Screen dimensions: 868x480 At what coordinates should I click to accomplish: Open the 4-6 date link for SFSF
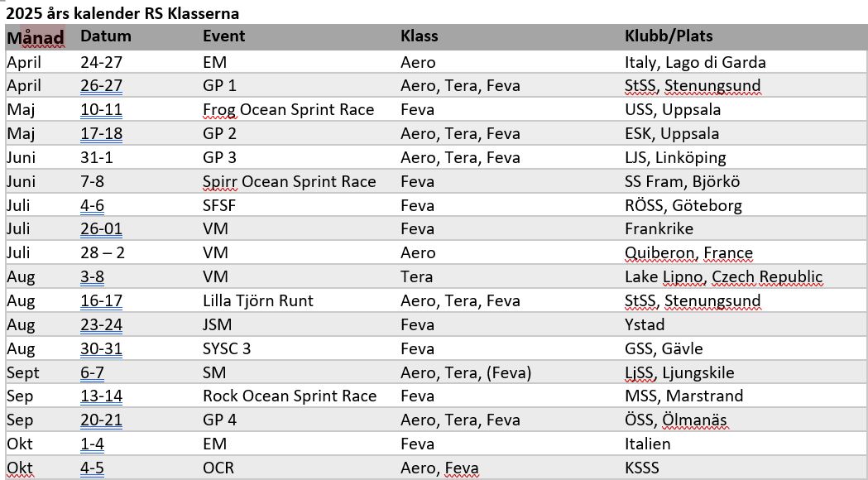point(93,205)
